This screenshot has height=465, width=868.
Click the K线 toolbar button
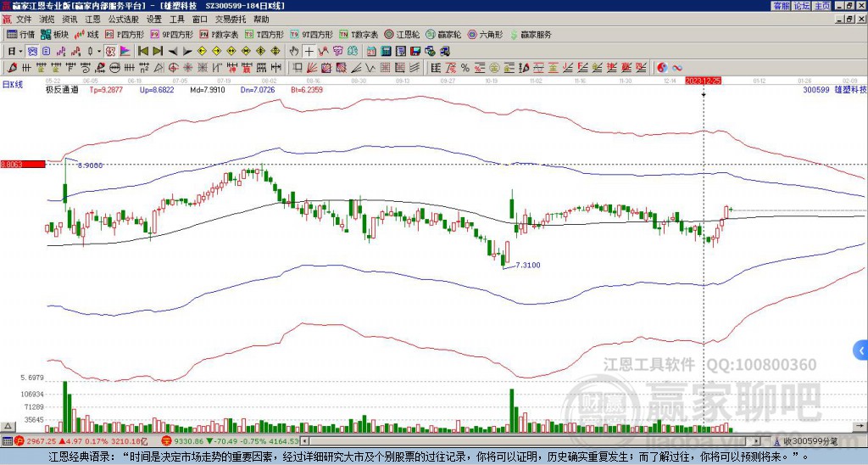point(86,34)
